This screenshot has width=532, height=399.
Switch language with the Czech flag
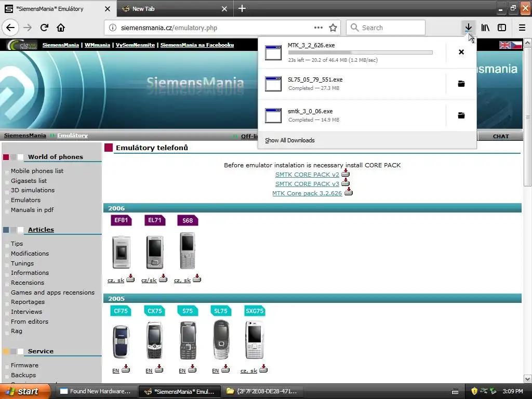coord(516,45)
